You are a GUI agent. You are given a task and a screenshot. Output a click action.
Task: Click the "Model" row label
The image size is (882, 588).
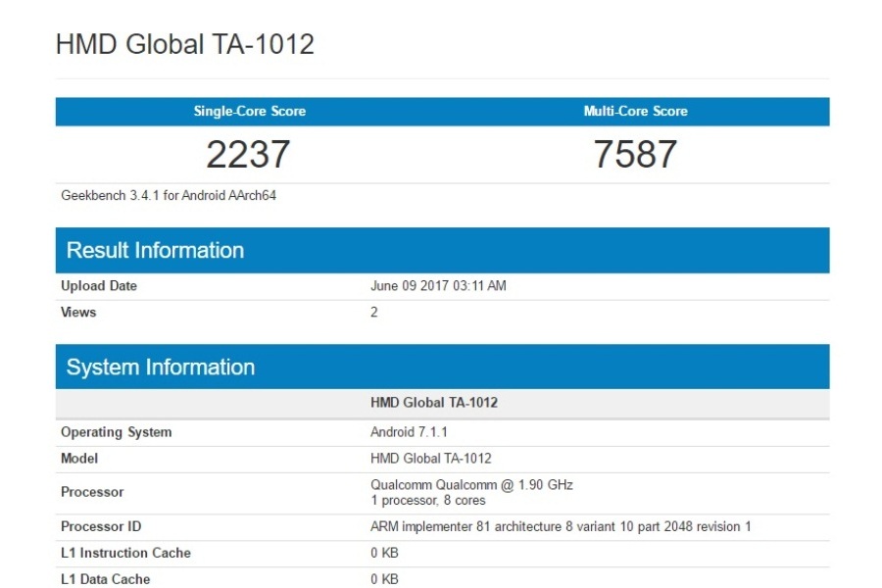[x=79, y=459]
